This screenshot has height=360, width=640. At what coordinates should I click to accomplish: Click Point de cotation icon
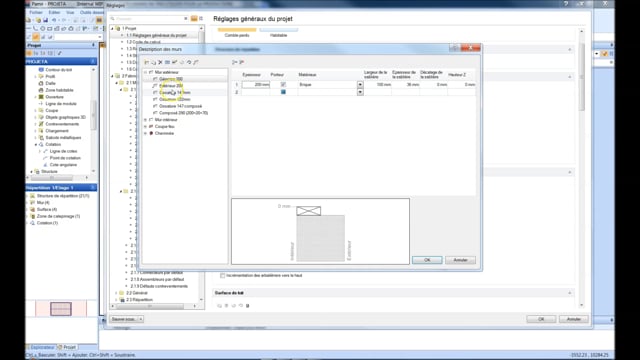click(x=45, y=158)
